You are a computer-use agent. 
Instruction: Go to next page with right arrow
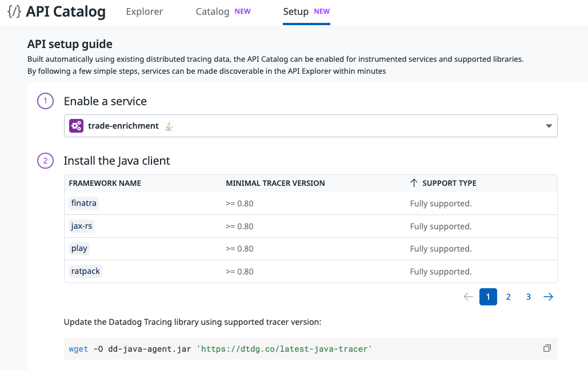point(548,297)
